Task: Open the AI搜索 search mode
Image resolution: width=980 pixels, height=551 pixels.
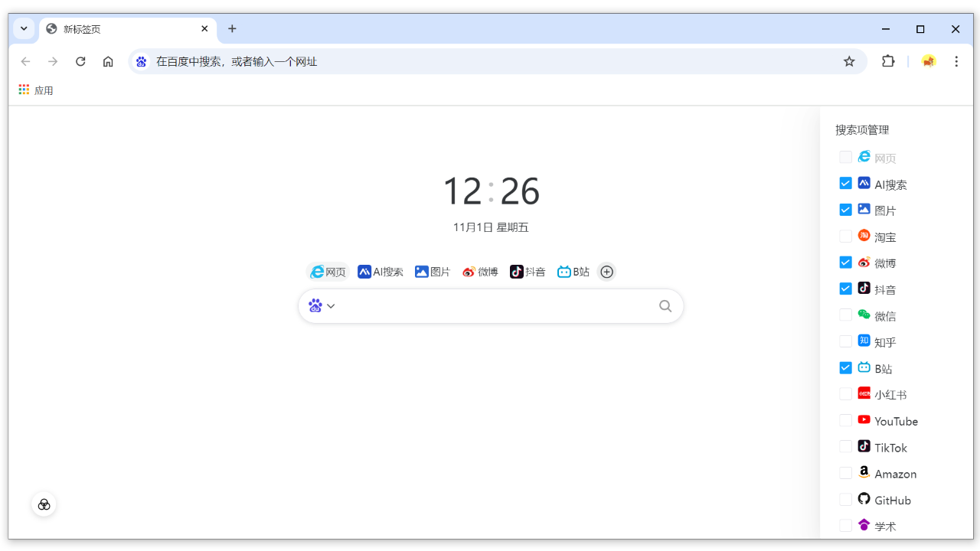Action: click(x=381, y=271)
